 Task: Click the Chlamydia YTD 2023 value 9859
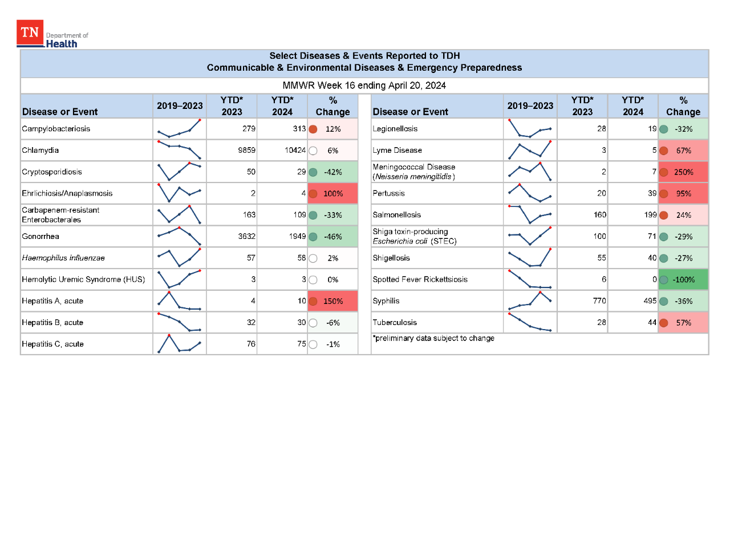[246, 150]
